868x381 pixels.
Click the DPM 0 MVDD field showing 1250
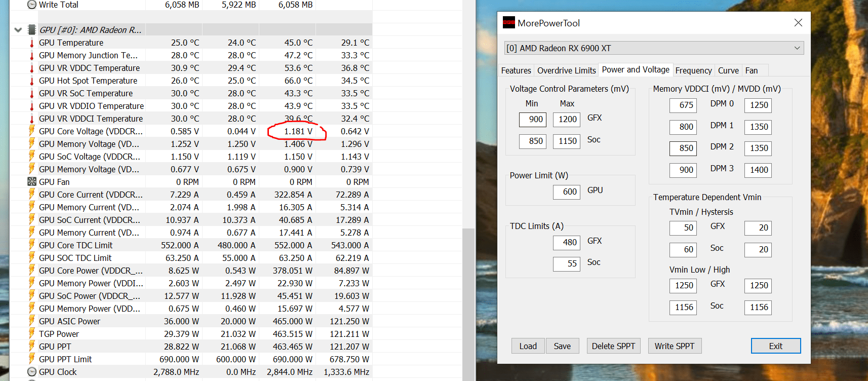[x=758, y=105]
